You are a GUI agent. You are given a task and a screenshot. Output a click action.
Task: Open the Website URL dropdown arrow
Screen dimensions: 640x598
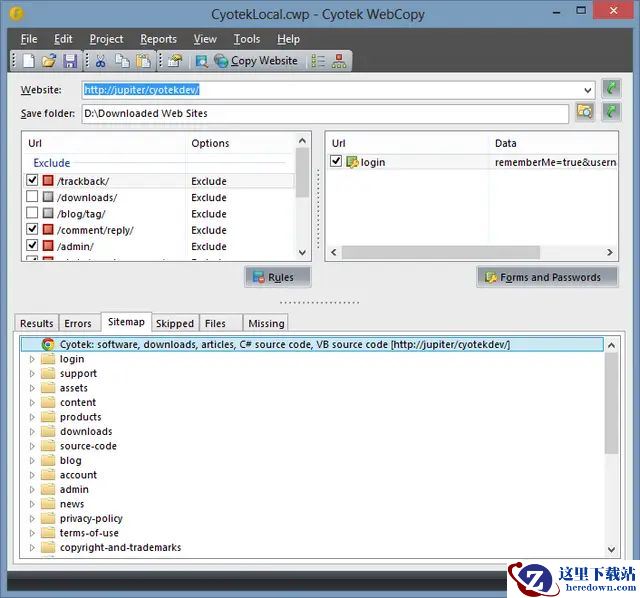point(587,90)
